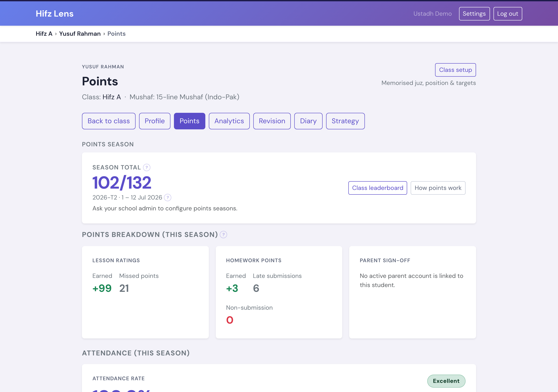This screenshot has width=558, height=392.
Task: Click the Season Total help icon
Action: point(146,167)
